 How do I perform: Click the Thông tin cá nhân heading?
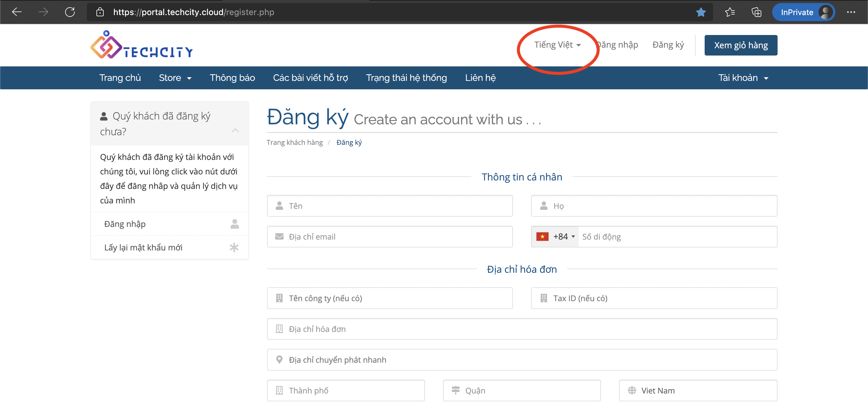[522, 177]
